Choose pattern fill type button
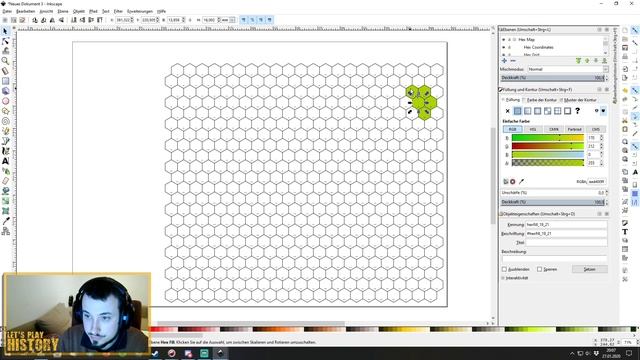The image size is (640, 360). point(558,111)
